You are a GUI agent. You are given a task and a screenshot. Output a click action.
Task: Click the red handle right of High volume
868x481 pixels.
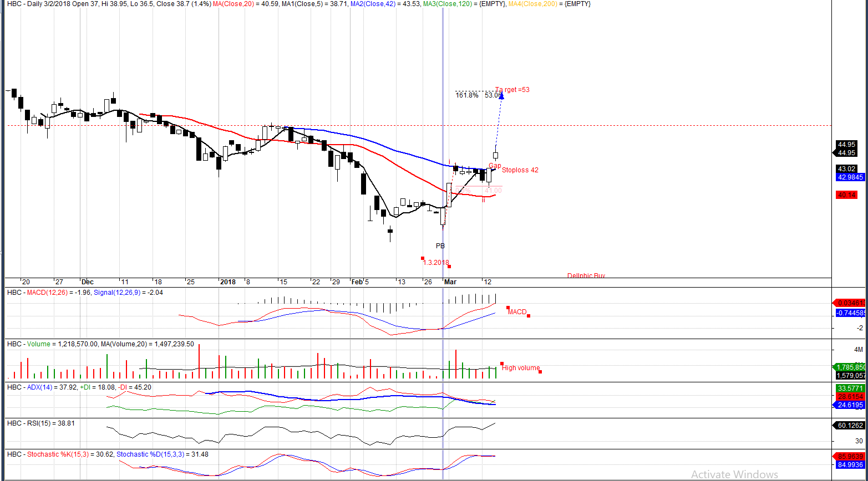pos(540,371)
